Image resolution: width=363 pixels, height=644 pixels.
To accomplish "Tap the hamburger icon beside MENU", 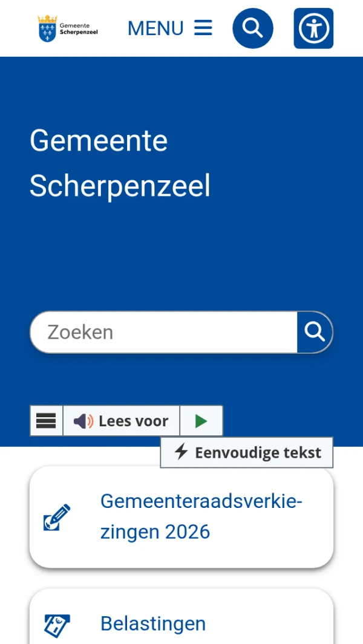I will point(203,28).
